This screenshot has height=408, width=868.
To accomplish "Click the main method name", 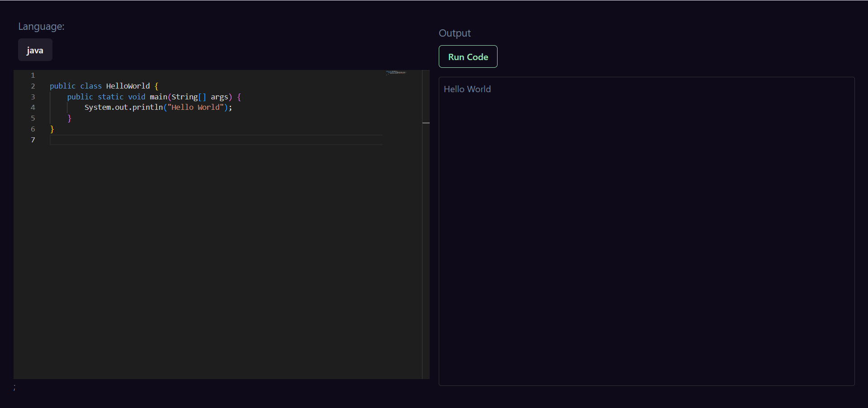I will click(158, 97).
